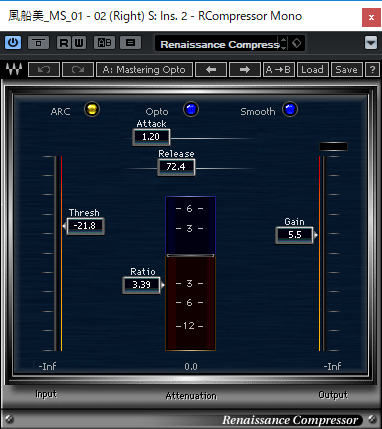Toggle the Opto blue LED button
This screenshot has height=429, width=382.
191,109
